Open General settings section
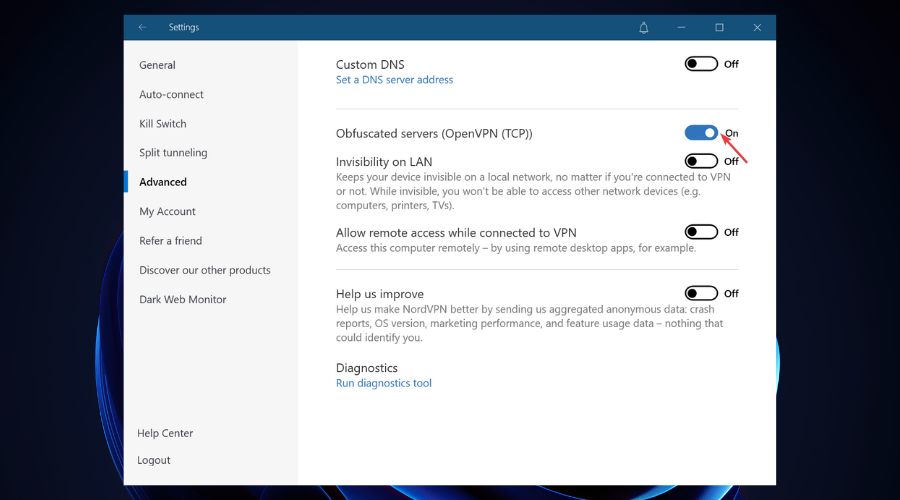The width and height of the screenshot is (900, 500). coord(157,65)
